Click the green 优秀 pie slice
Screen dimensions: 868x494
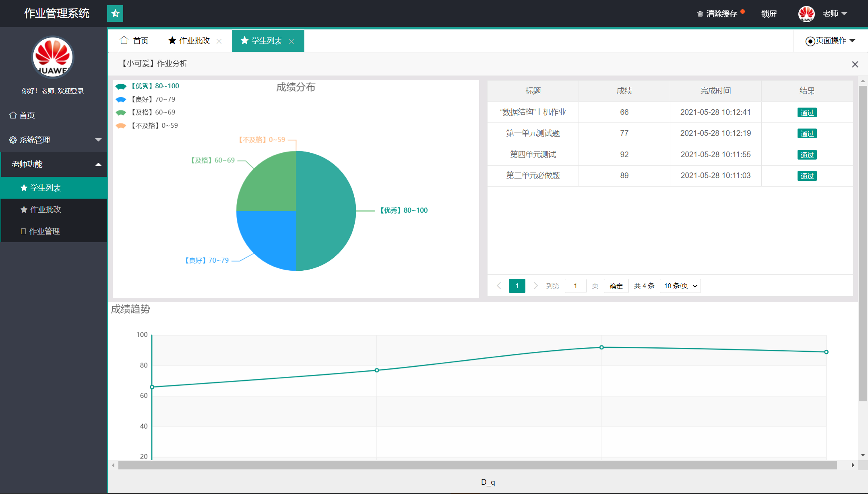[x=326, y=211]
